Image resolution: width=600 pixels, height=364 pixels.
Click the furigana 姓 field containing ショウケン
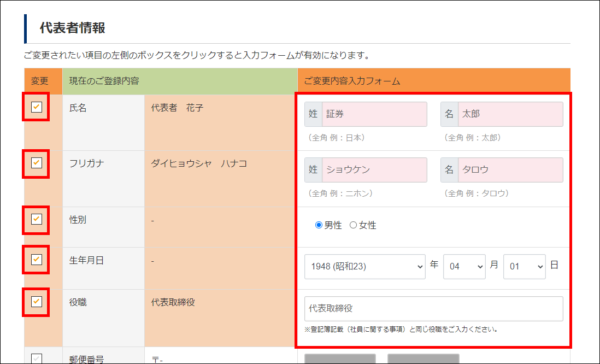(374, 170)
